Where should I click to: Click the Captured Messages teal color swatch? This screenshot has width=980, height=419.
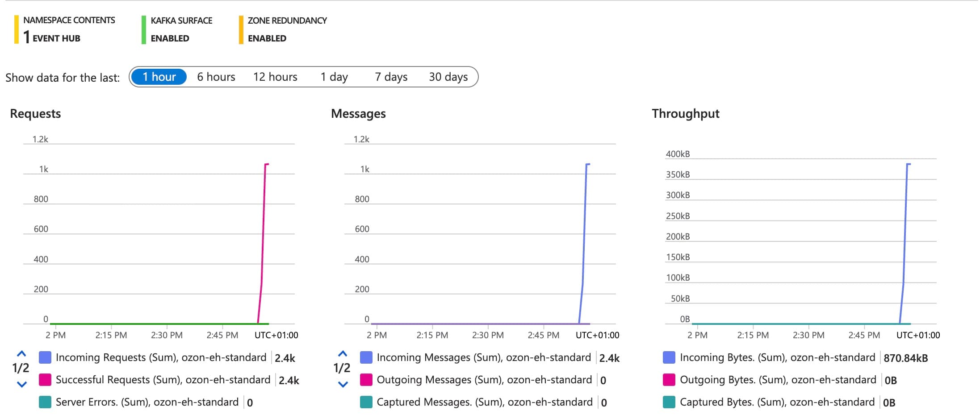[366, 402]
